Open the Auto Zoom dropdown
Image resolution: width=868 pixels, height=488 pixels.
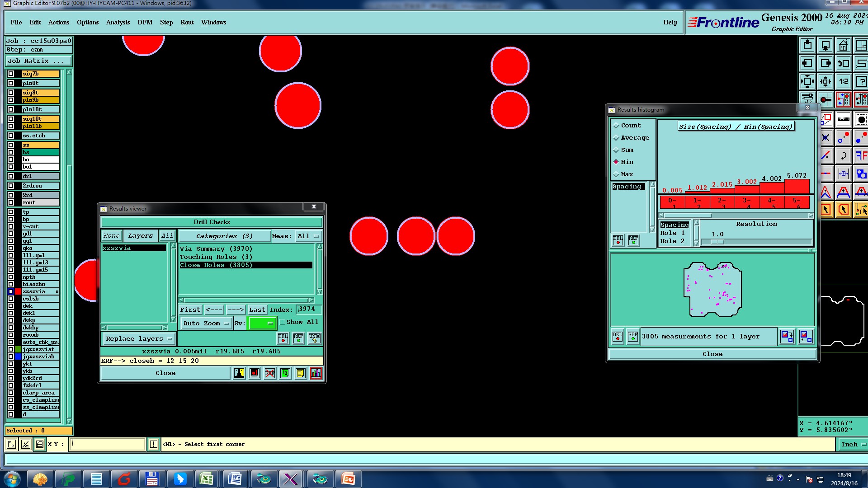(206, 324)
